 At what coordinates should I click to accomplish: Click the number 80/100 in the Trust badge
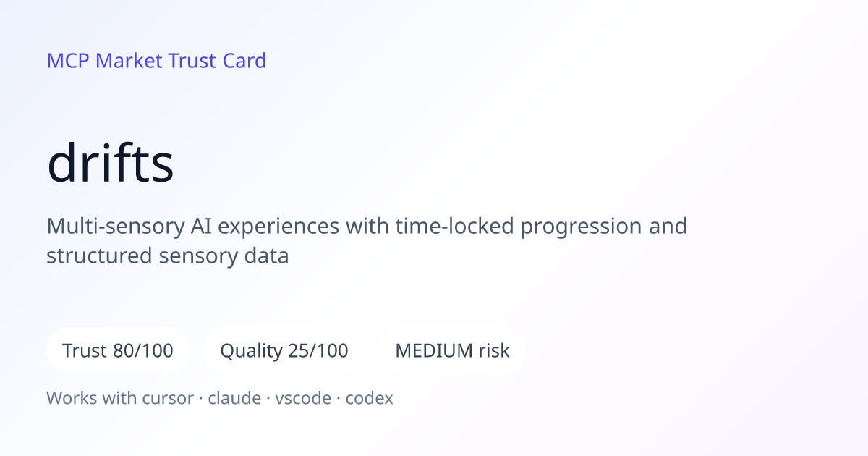click(143, 351)
